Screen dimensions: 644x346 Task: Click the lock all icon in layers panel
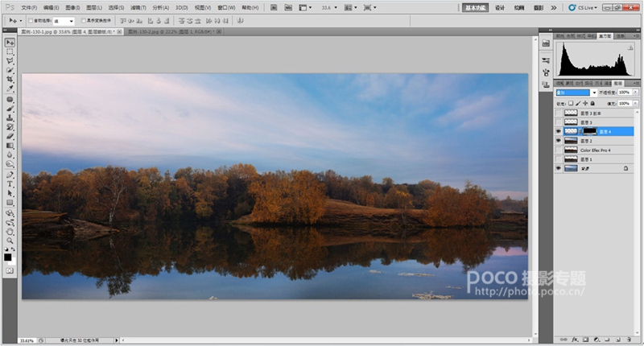pos(592,104)
